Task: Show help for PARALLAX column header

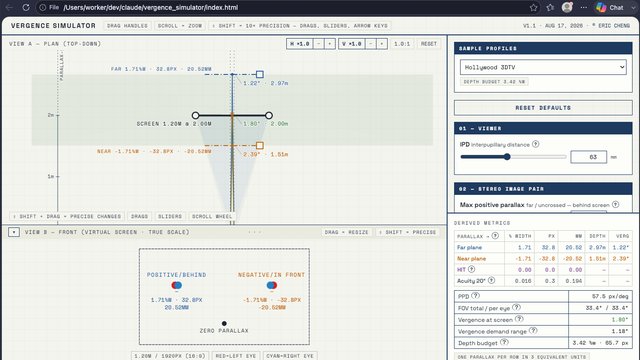Action: 495,236
